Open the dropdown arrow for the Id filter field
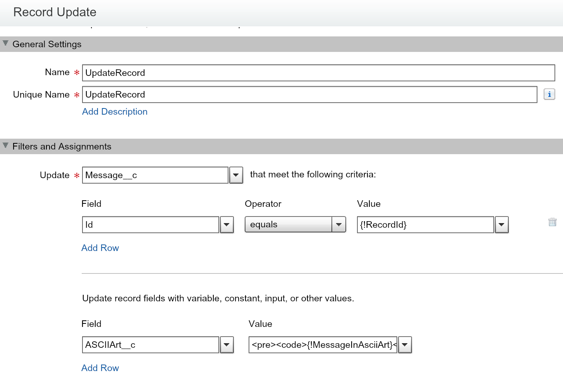The height and width of the screenshot is (392, 563). [x=227, y=225]
